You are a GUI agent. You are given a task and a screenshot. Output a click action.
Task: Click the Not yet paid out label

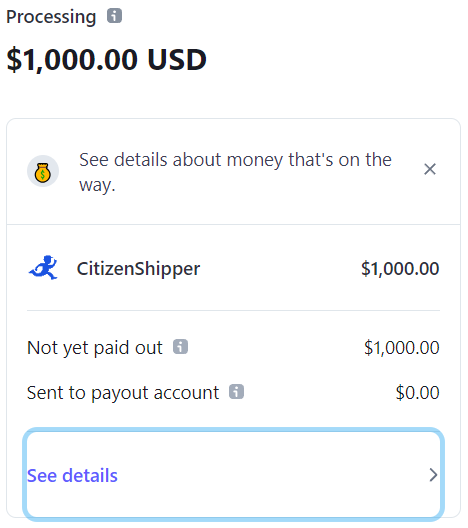95,348
